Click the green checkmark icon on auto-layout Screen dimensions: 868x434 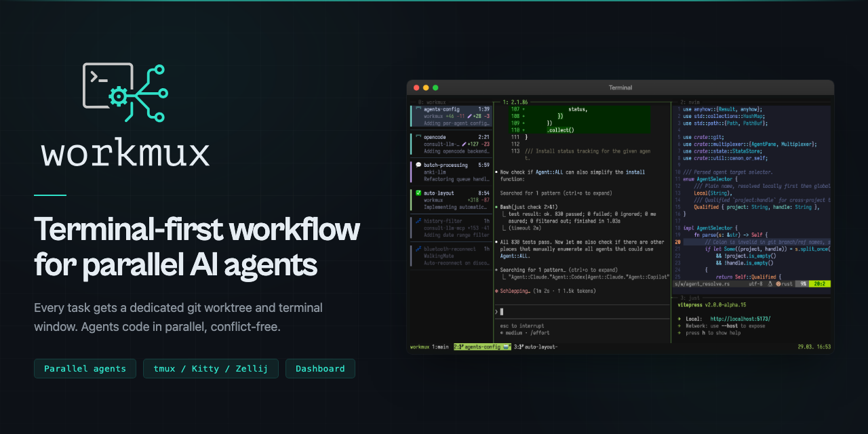point(418,193)
